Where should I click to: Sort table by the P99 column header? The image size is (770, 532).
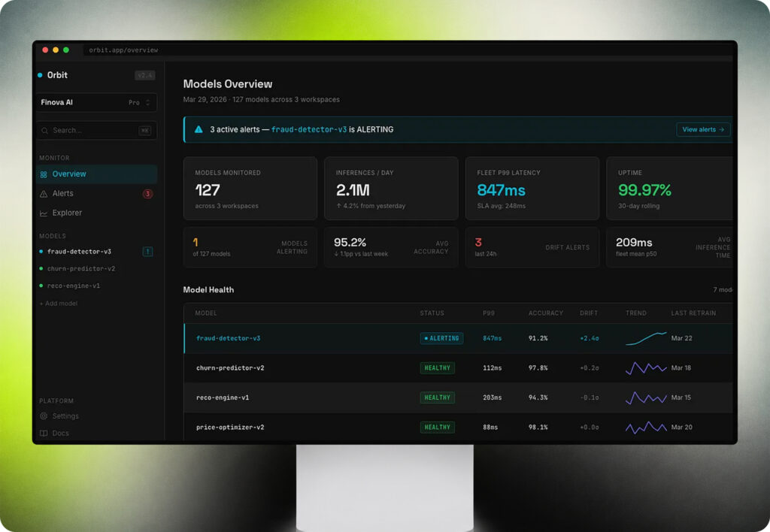[489, 313]
